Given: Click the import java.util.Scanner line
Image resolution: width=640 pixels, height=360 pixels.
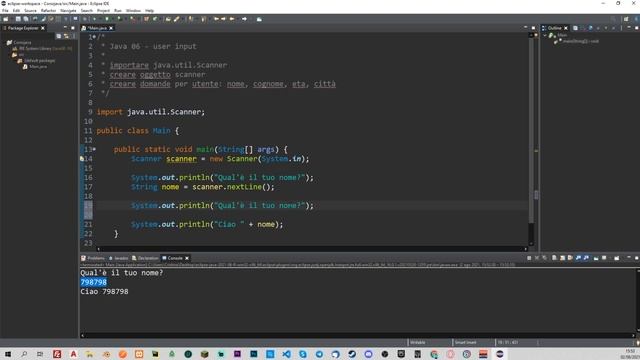Looking at the screenshot, I should click(151, 112).
